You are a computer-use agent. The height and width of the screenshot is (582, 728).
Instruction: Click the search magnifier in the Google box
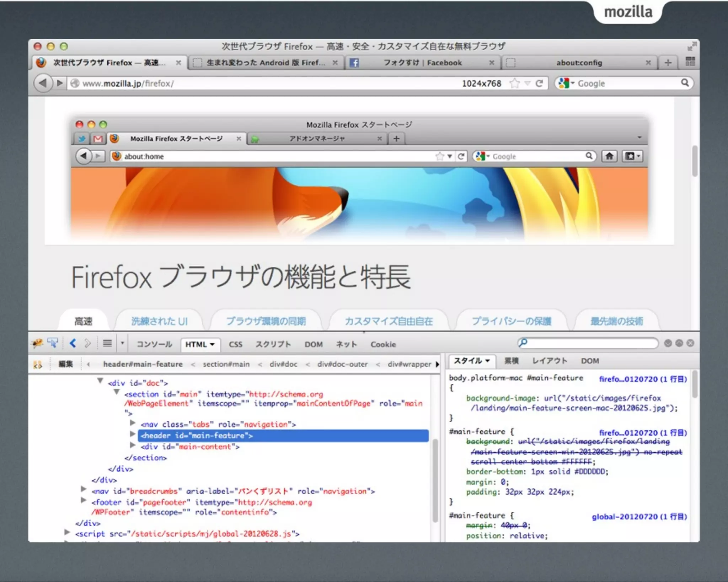[x=685, y=83]
